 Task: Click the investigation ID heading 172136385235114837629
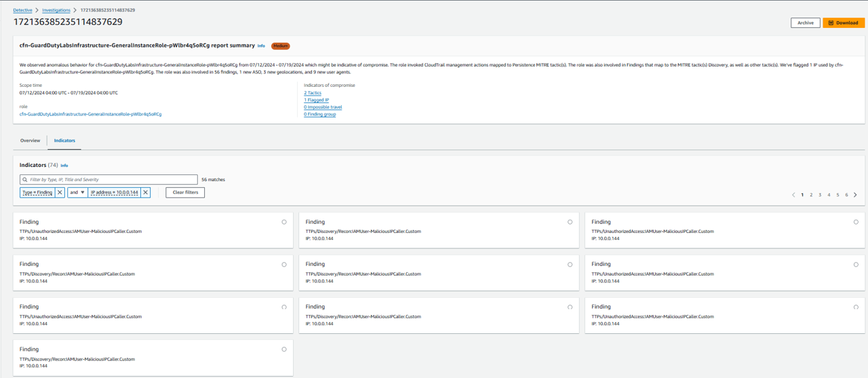68,22
